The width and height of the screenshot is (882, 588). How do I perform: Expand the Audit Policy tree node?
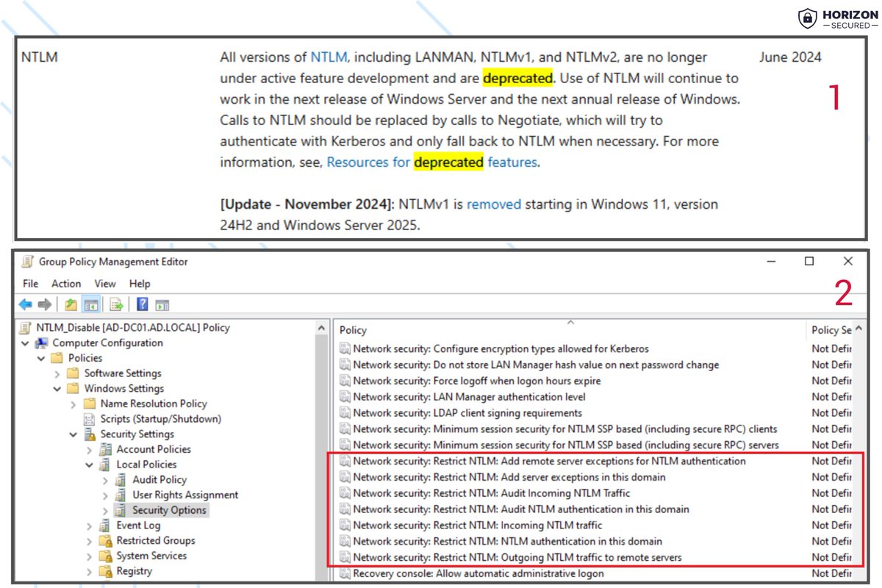(106, 479)
